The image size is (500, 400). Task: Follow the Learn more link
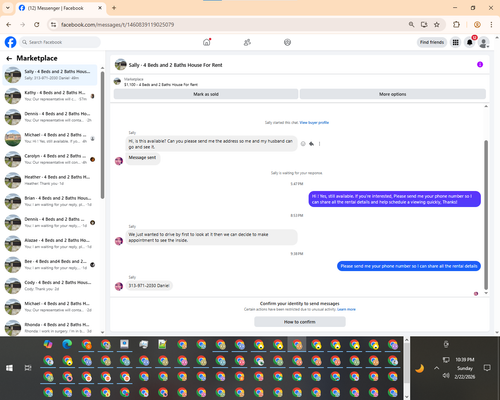(346, 309)
